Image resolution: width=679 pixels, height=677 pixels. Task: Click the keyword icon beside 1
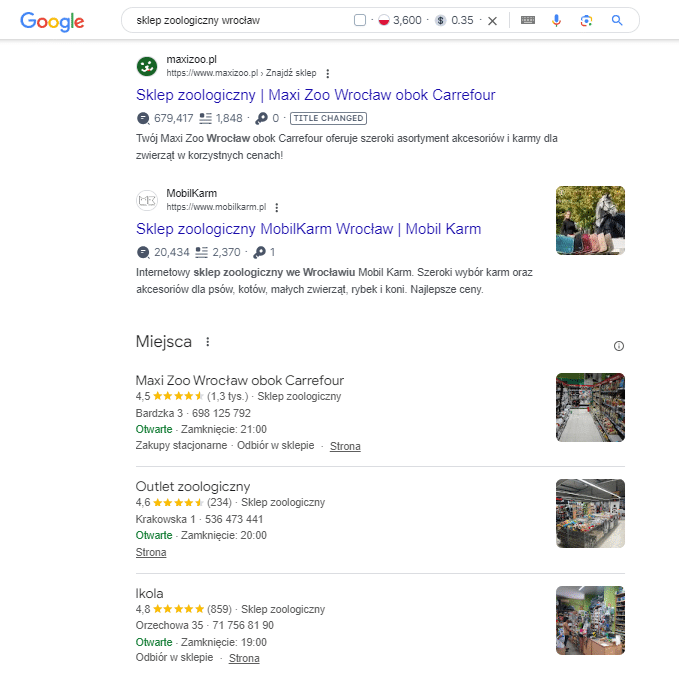coord(259,252)
